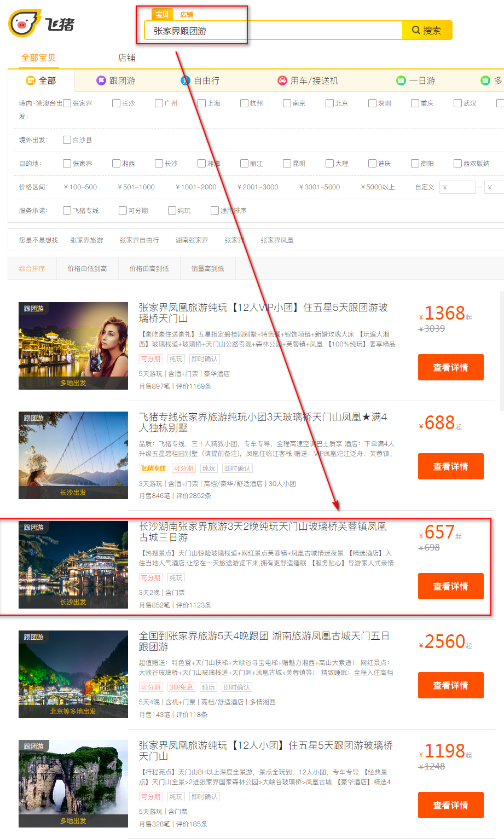Screen dimensions: 504x839
Task: Click the yellow 搜索 search button
Action: (x=427, y=31)
